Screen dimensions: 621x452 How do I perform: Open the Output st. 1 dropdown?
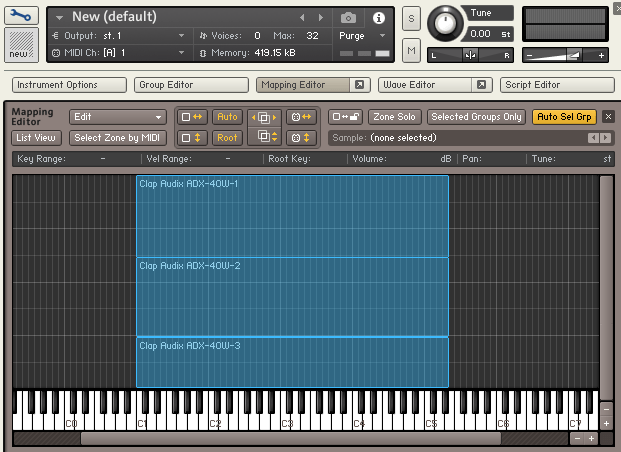118,35
